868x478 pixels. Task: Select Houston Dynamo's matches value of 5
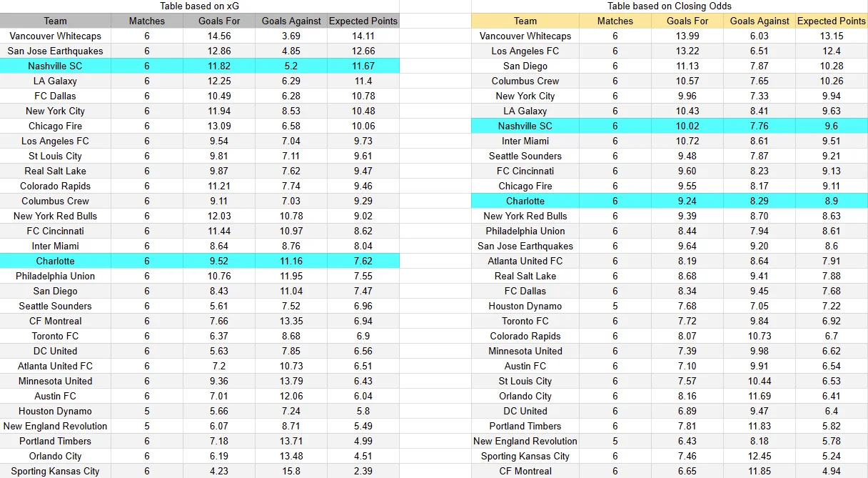coord(147,411)
